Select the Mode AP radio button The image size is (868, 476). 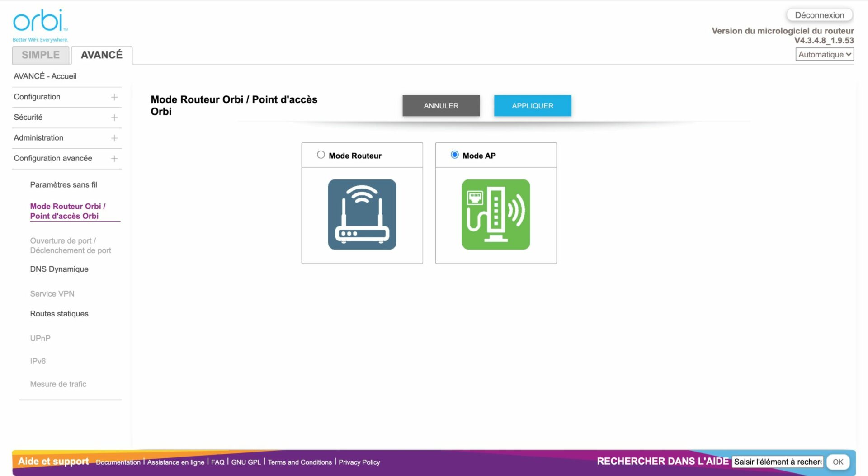pos(455,155)
